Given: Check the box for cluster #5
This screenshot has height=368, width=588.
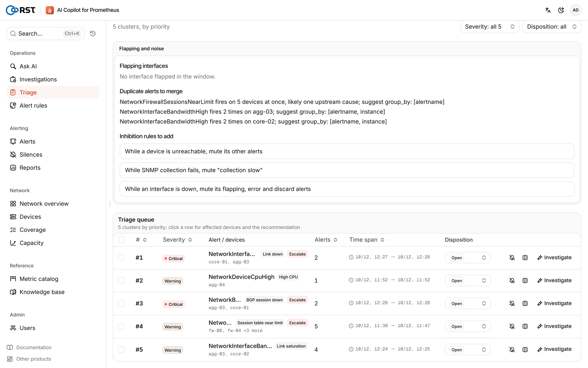Looking at the screenshot, I should point(121,350).
